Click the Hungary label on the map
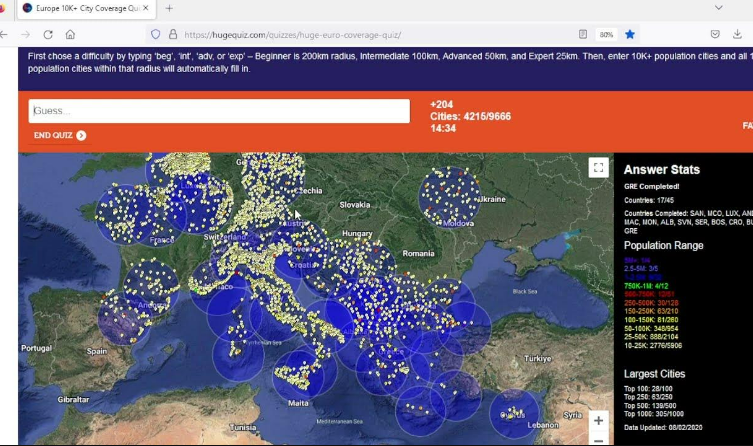The width and height of the screenshot is (753, 446). [357, 233]
